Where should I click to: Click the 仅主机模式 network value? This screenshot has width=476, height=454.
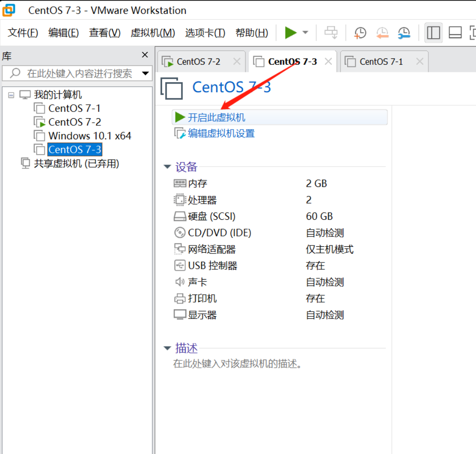pyautogui.click(x=330, y=249)
